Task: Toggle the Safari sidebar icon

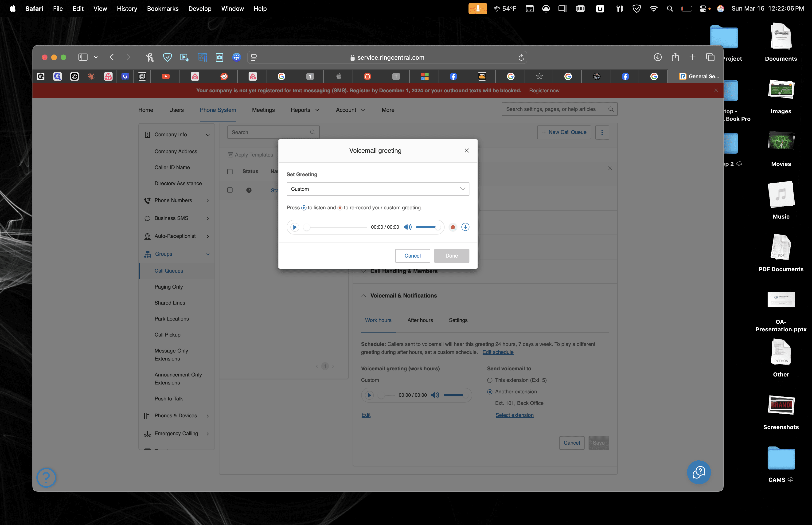Action: click(82, 57)
